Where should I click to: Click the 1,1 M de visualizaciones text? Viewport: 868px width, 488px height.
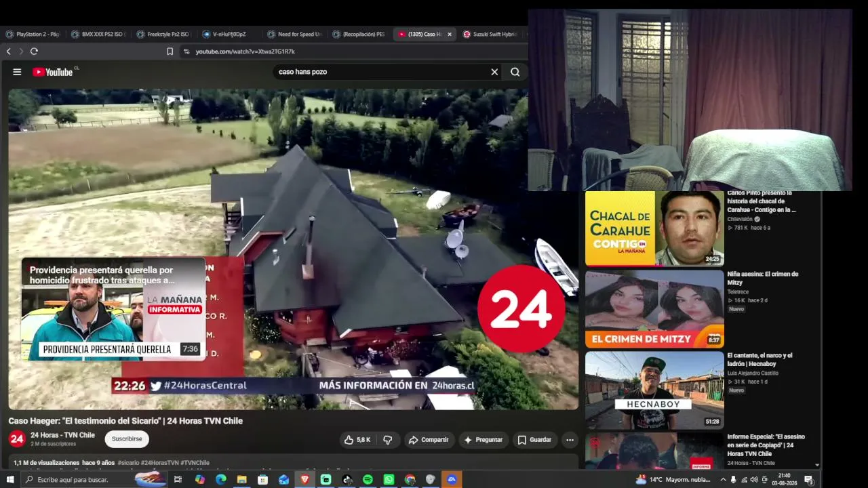click(47, 463)
